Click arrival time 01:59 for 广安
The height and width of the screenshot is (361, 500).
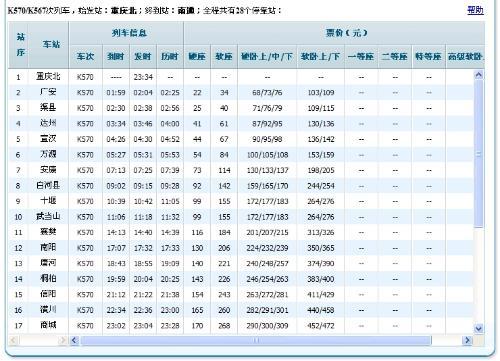(116, 93)
